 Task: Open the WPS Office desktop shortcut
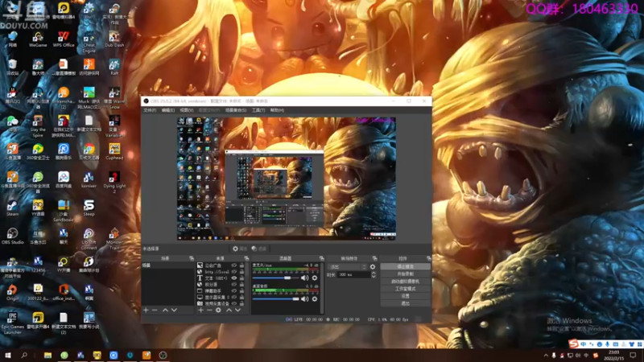pyautogui.click(x=64, y=39)
